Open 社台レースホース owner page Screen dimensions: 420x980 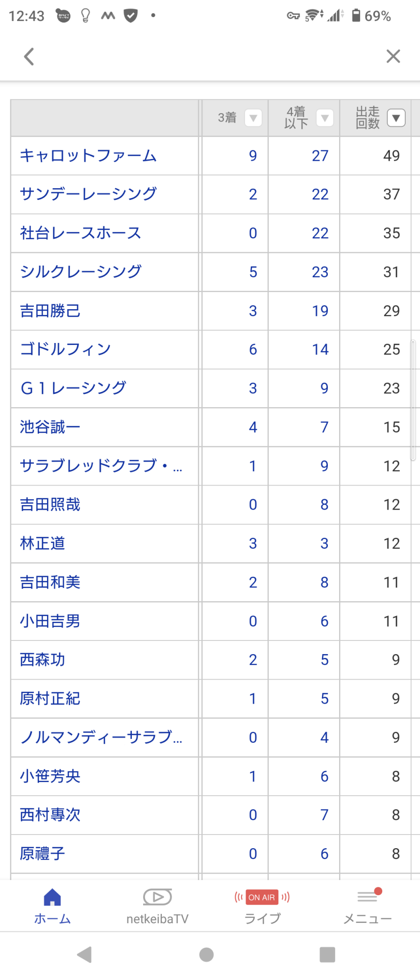click(x=80, y=233)
